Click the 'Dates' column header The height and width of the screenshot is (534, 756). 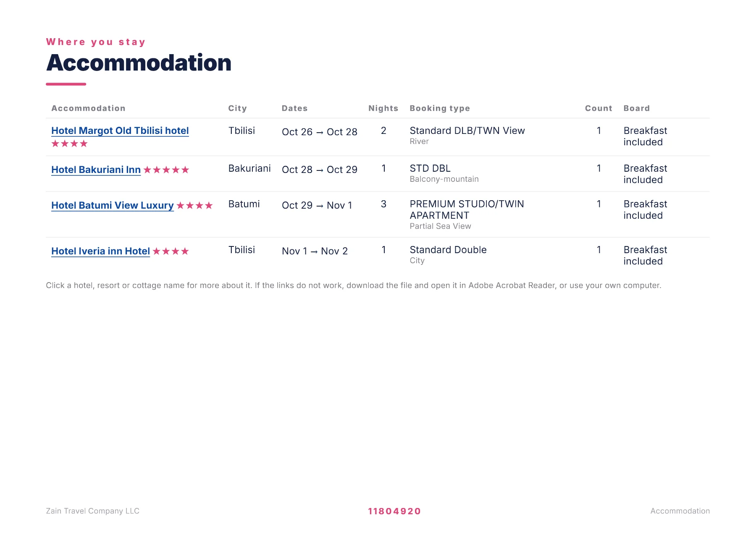coord(294,108)
